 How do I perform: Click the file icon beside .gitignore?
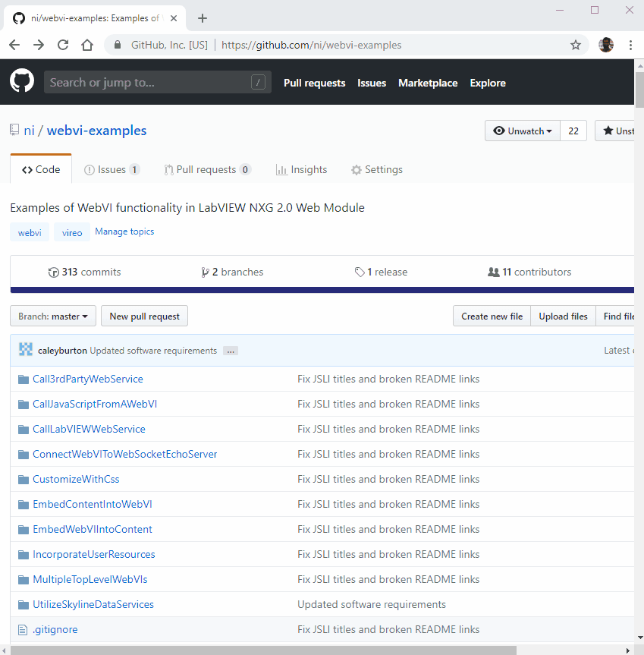click(x=23, y=630)
